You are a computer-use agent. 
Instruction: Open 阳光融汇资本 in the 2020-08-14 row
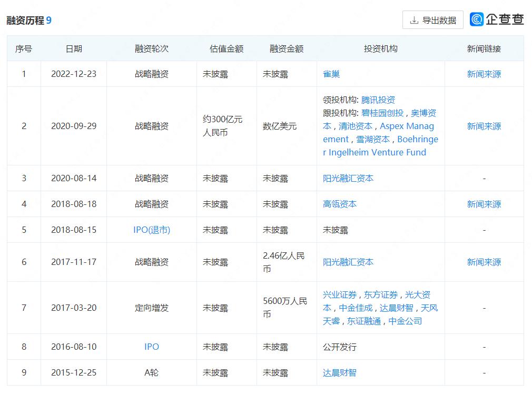[348, 178]
